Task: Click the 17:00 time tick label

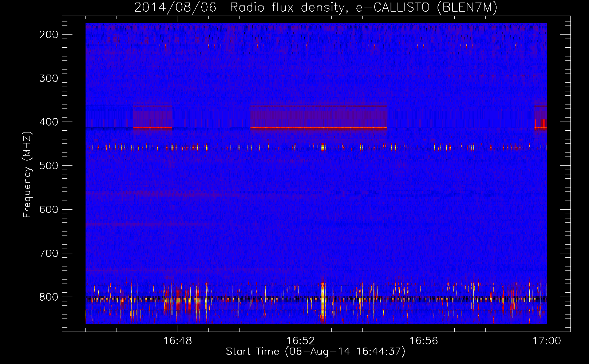Action: point(547,341)
